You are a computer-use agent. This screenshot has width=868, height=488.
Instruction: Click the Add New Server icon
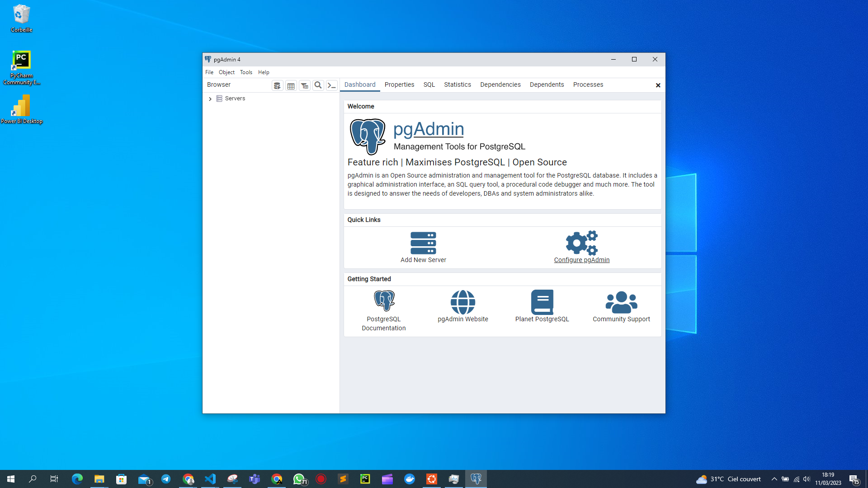tap(423, 243)
